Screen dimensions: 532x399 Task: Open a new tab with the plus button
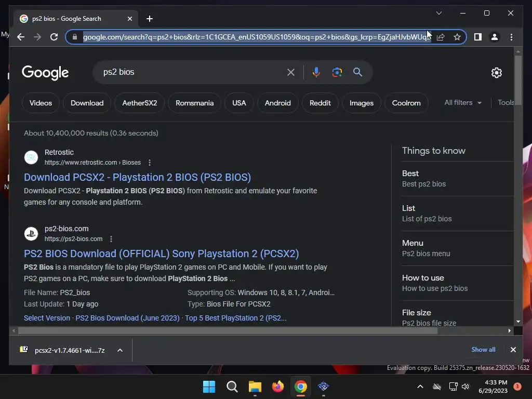pos(150,19)
